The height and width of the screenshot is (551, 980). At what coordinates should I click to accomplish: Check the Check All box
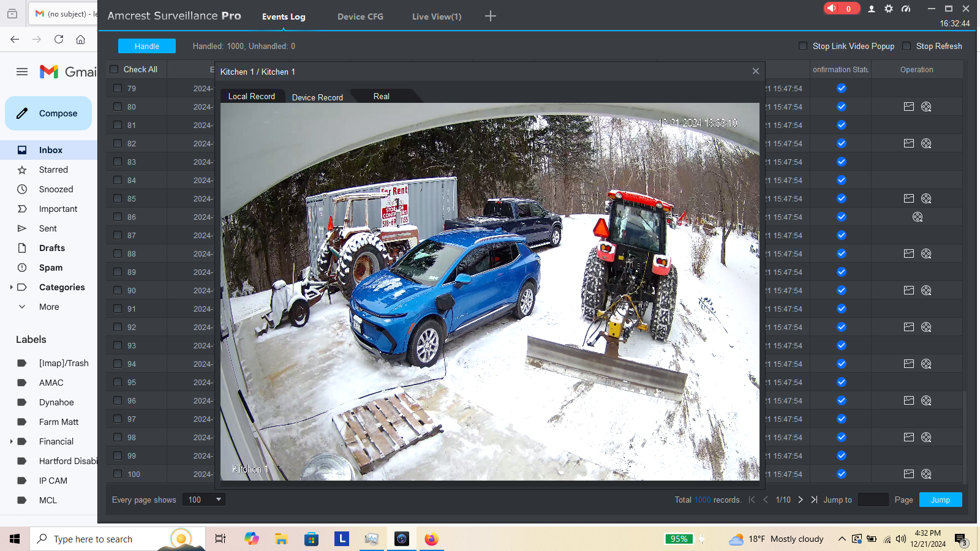point(114,69)
